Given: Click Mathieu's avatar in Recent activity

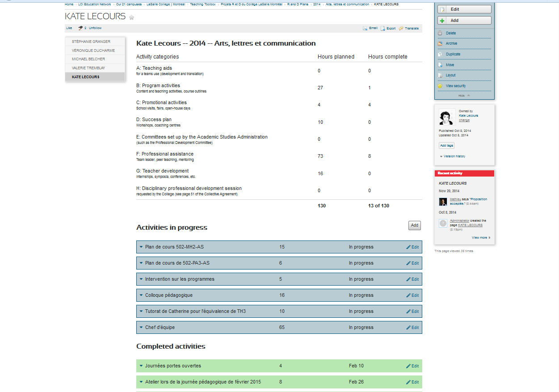Looking at the screenshot, I should (443, 202).
